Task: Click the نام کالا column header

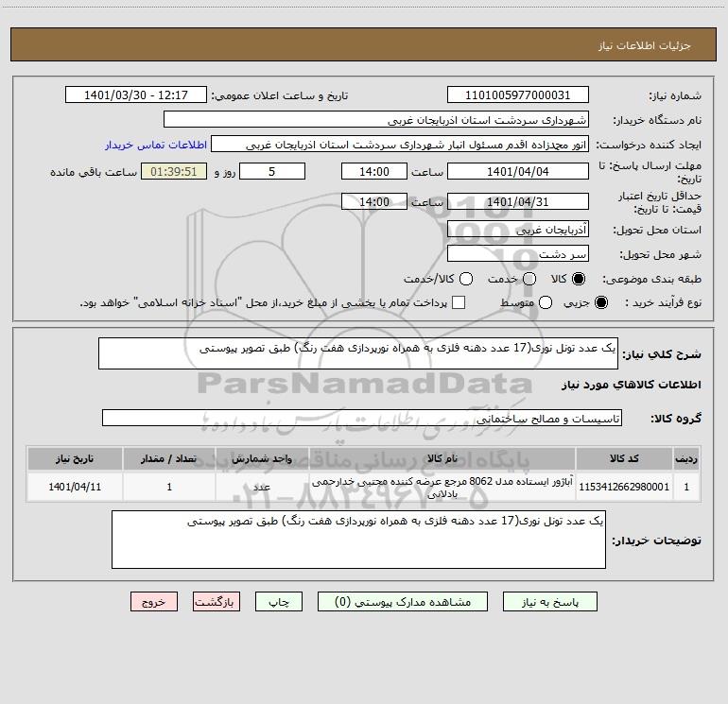Action: tap(442, 458)
